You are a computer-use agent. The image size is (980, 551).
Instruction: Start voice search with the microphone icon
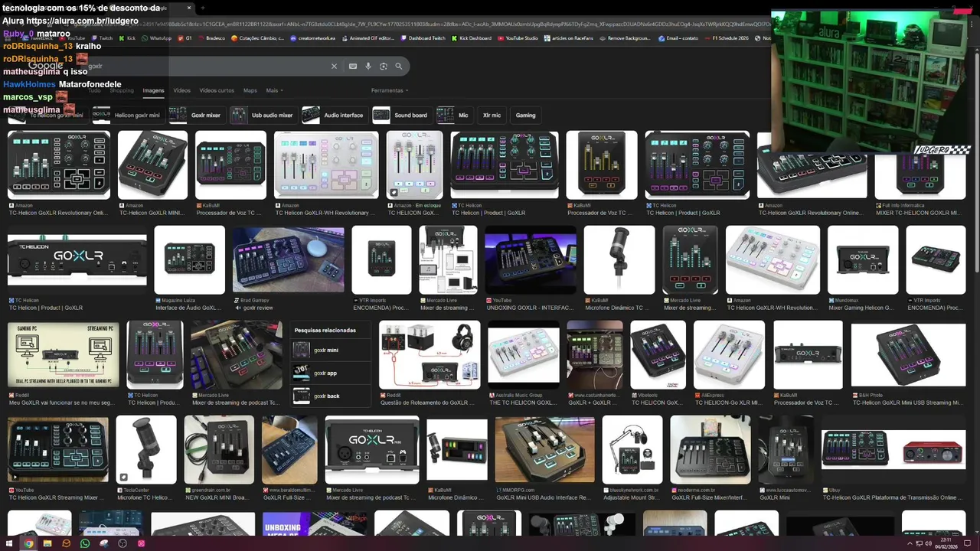pos(368,67)
